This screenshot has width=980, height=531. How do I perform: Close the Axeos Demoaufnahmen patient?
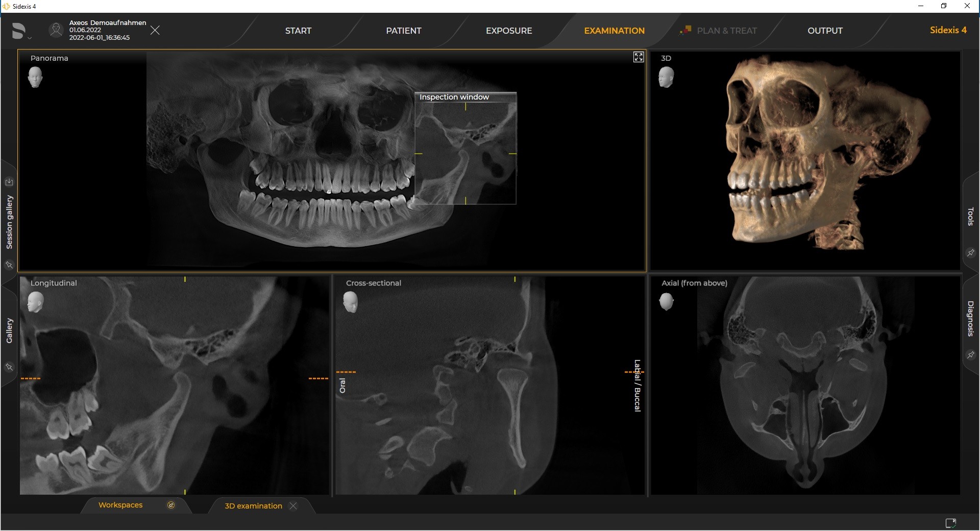click(155, 31)
